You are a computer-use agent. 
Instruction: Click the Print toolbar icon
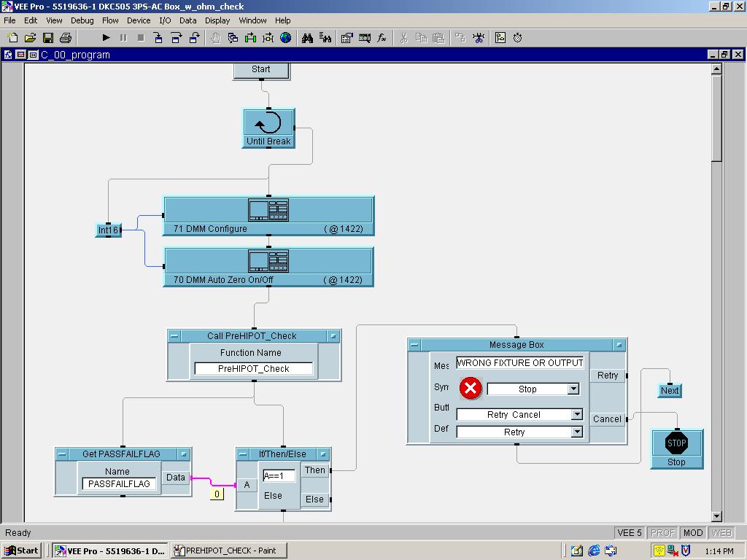[x=66, y=38]
